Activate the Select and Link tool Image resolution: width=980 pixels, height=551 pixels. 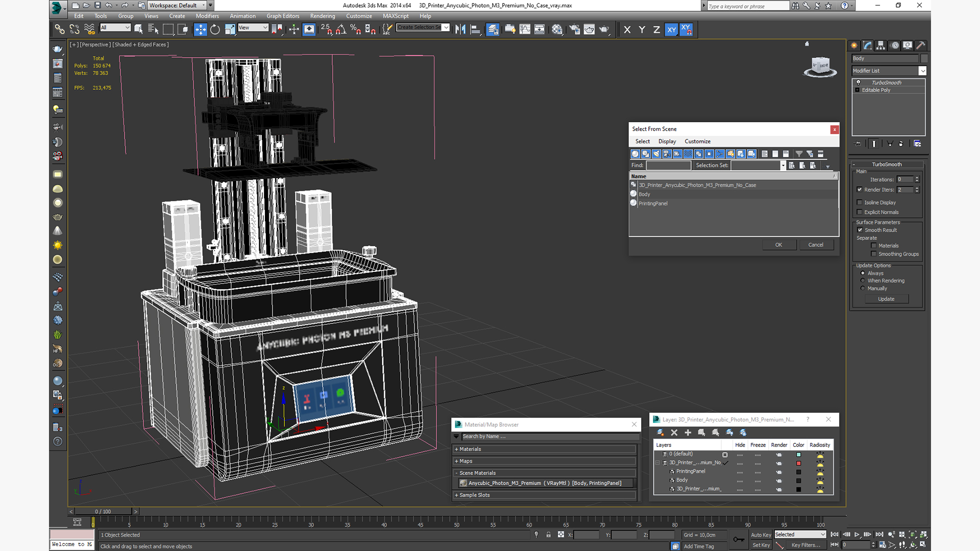coord(60,30)
